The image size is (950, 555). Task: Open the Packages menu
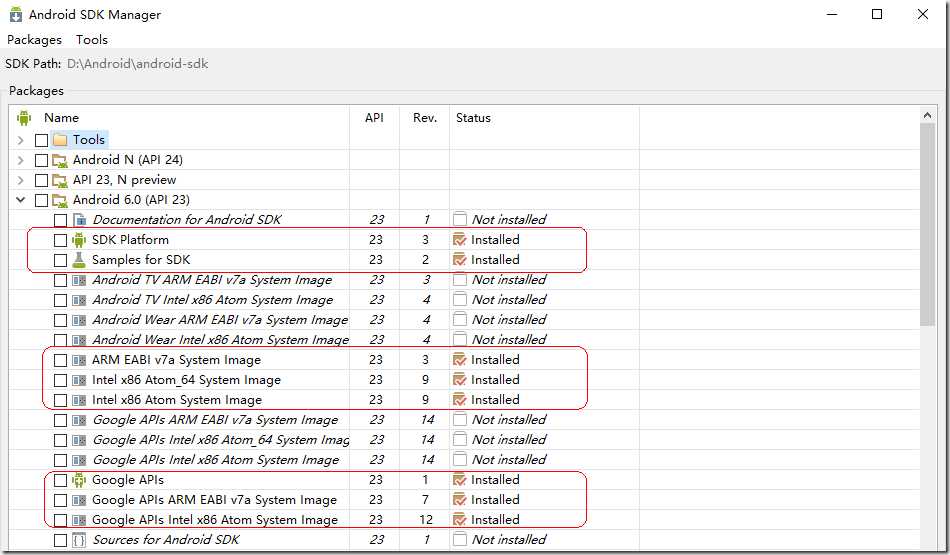click(x=34, y=40)
